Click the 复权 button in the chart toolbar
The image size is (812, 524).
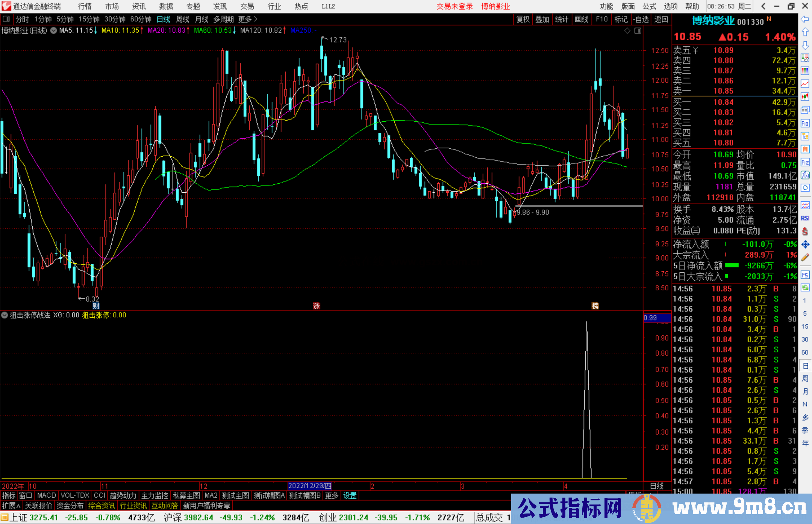[523, 19]
